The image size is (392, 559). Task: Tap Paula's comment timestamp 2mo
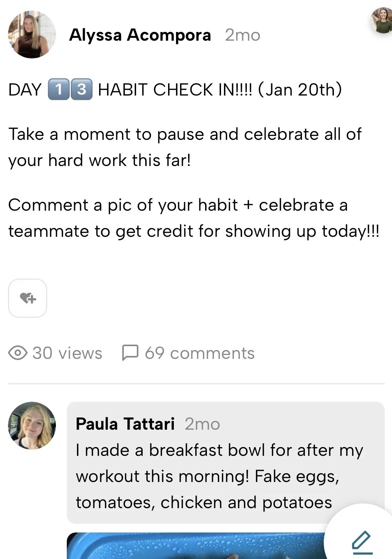pyautogui.click(x=202, y=424)
